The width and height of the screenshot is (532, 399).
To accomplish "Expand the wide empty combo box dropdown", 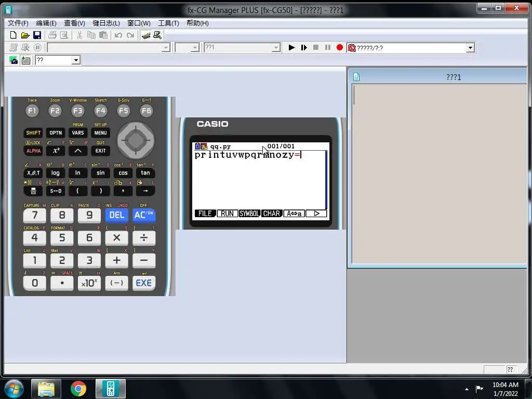I will [x=166, y=47].
